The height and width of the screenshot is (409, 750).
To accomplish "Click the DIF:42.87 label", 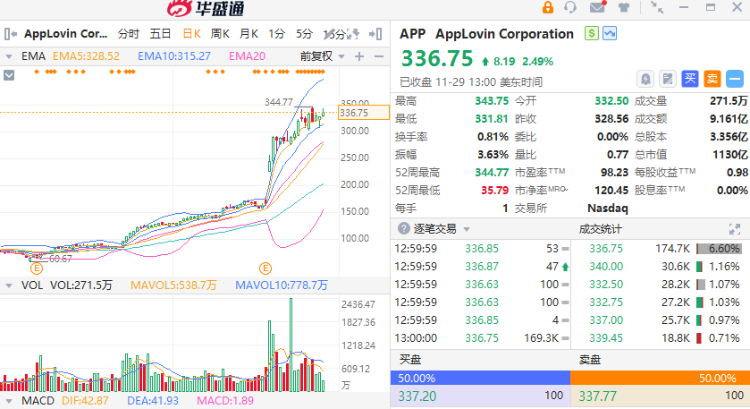I will coord(85,401).
